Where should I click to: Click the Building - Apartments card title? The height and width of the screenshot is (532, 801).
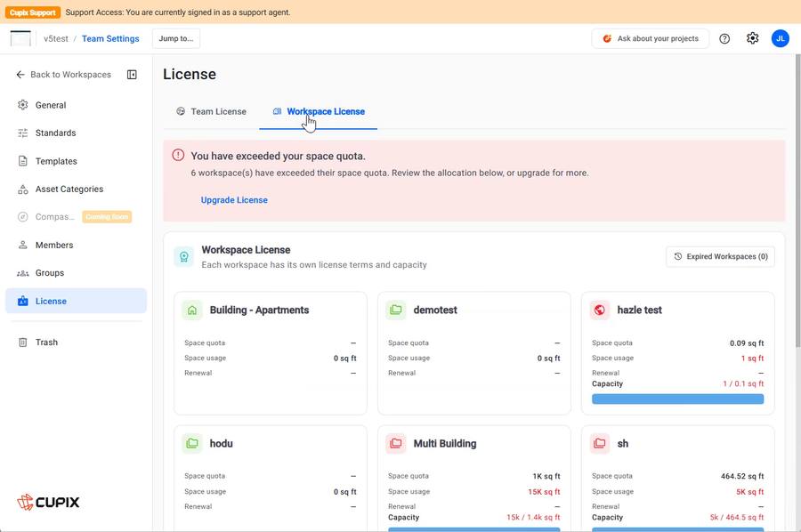[x=259, y=310]
